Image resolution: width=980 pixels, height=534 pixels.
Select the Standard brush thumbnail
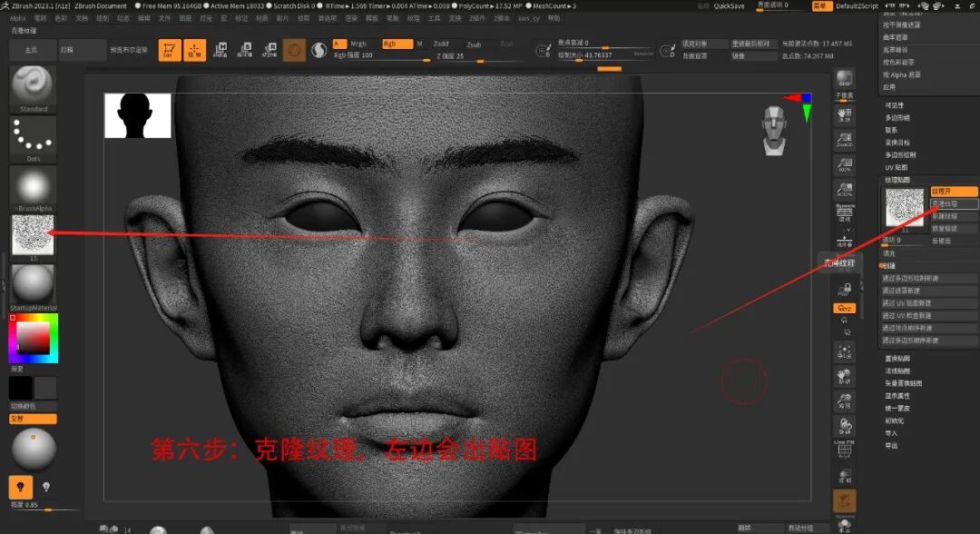tap(32, 88)
